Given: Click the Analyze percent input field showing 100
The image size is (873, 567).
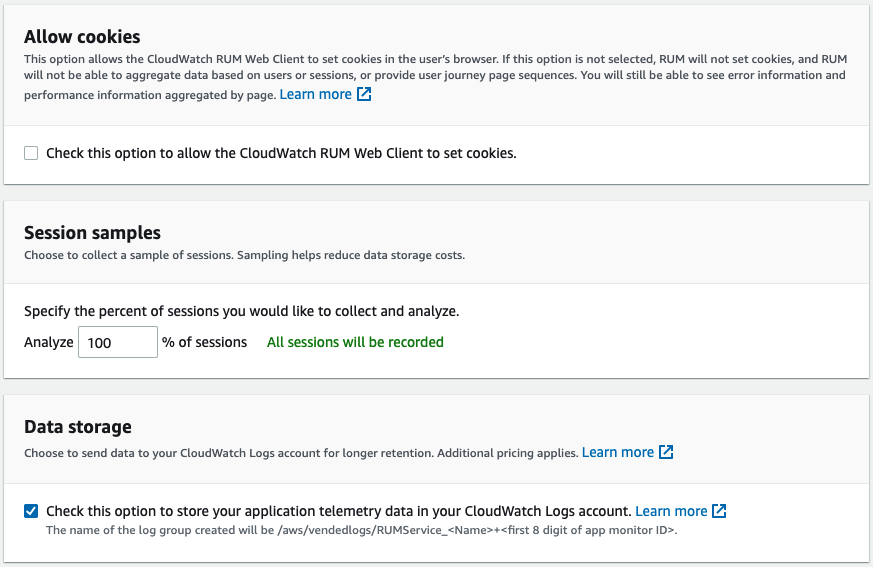Looking at the screenshot, I should click(x=118, y=342).
